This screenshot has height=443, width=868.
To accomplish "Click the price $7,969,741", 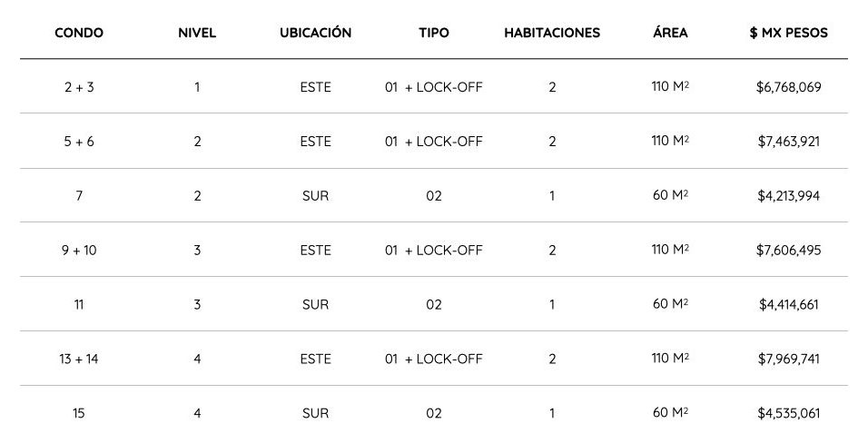I will 788,359.
